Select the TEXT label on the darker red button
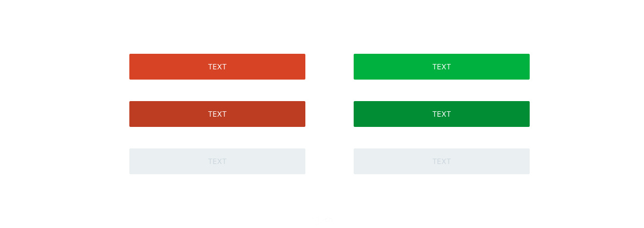The height and width of the screenshot is (228, 644). click(217, 114)
